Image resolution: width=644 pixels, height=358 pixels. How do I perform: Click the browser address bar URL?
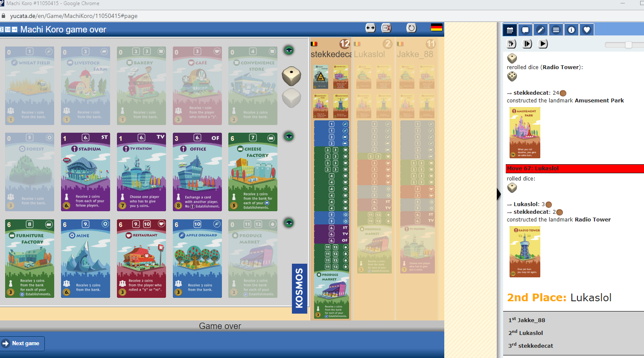74,16
